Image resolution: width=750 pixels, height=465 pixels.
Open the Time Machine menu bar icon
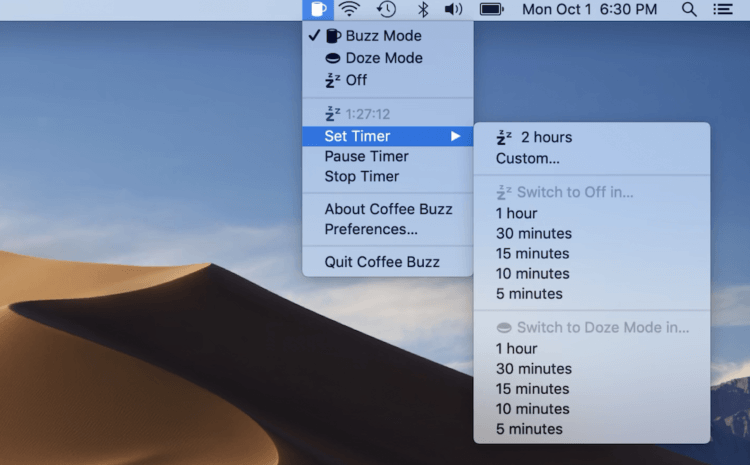(x=386, y=9)
